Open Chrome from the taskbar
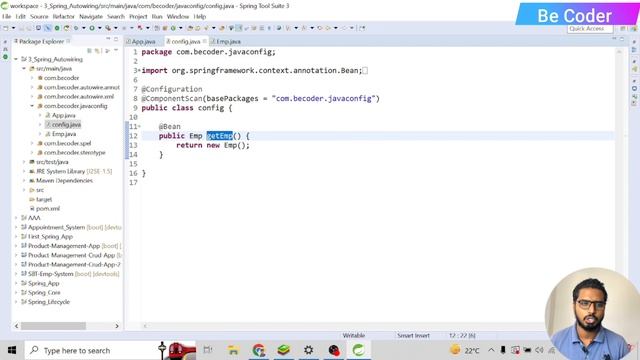Viewport: 640px width, 360px height. coord(259,350)
